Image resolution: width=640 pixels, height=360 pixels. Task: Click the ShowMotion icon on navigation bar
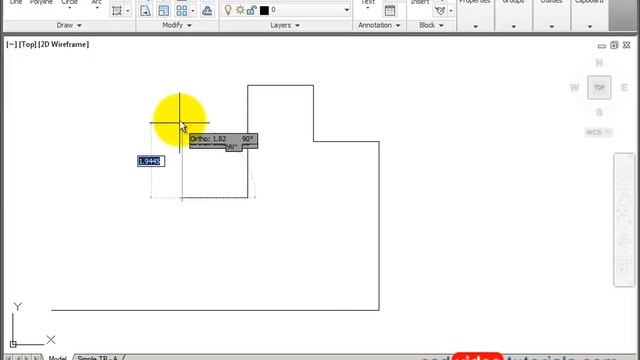(x=624, y=266)
